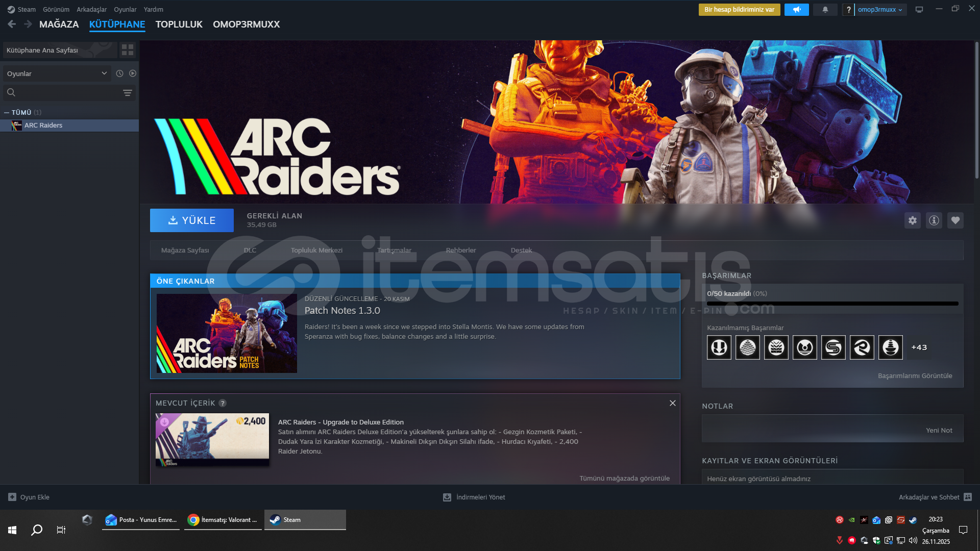The image size is (980, 551).
Task: Click the recent activity clock icon
Action: tap(119, 73)
